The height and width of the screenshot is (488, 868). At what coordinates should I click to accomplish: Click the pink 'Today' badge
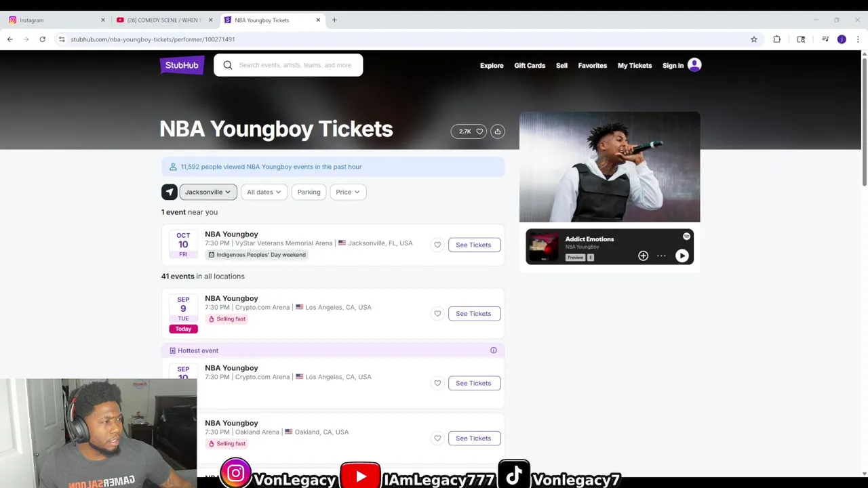[183, 329]
